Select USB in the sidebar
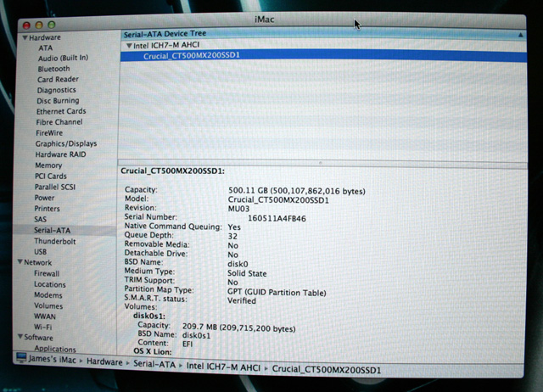The width and height of the screenshot is (543, 392). coord(40,252)
